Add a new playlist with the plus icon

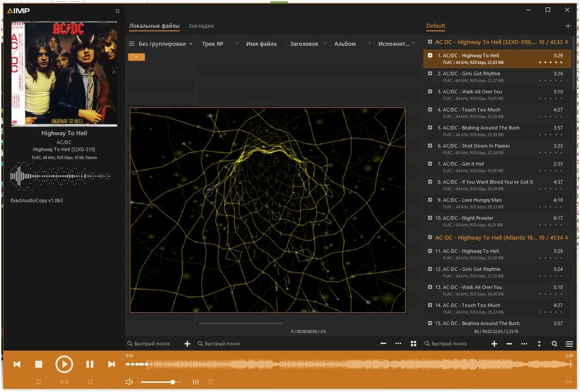[x=568, y=26]
